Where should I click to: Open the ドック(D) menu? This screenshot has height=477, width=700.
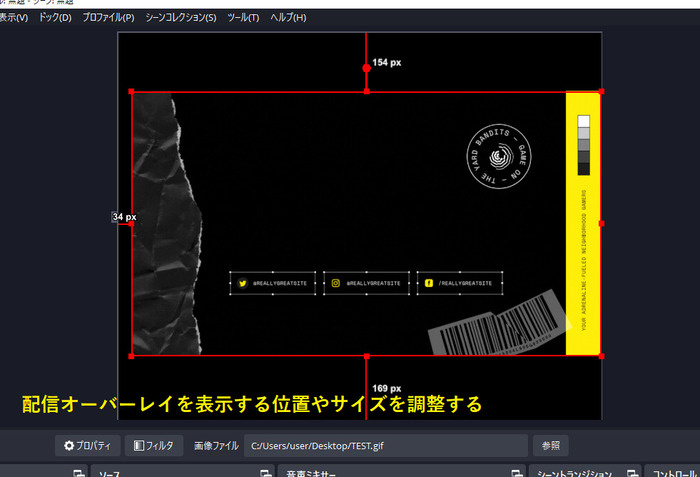pos(55,17)
